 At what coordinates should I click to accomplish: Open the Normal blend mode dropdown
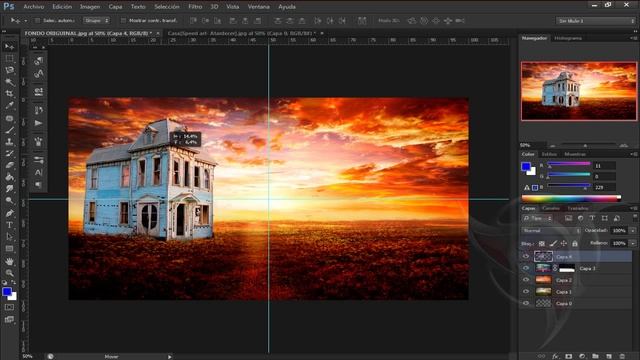[551, 231]
